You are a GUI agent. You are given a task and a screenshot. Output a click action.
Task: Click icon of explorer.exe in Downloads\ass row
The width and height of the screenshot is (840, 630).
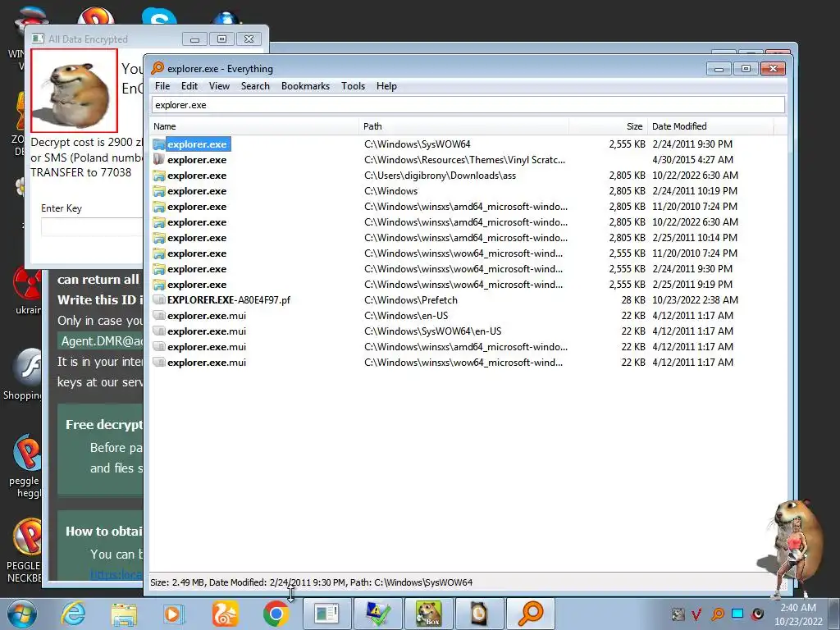(158, 176)
